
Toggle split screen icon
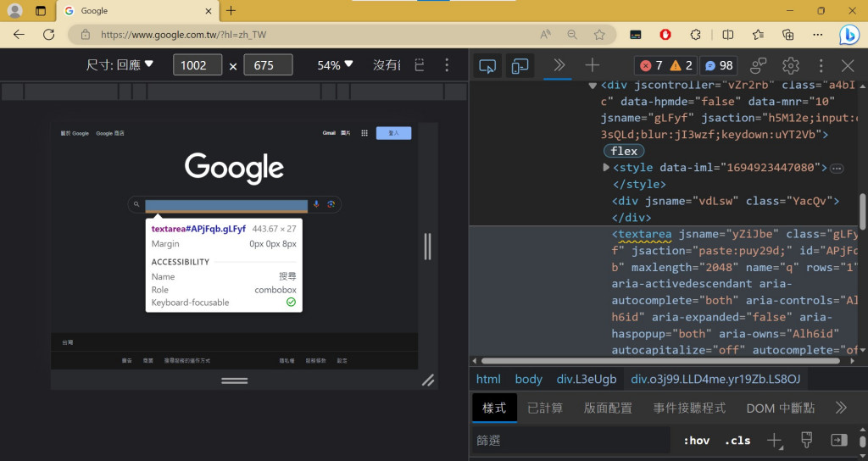tap(727, 34)
